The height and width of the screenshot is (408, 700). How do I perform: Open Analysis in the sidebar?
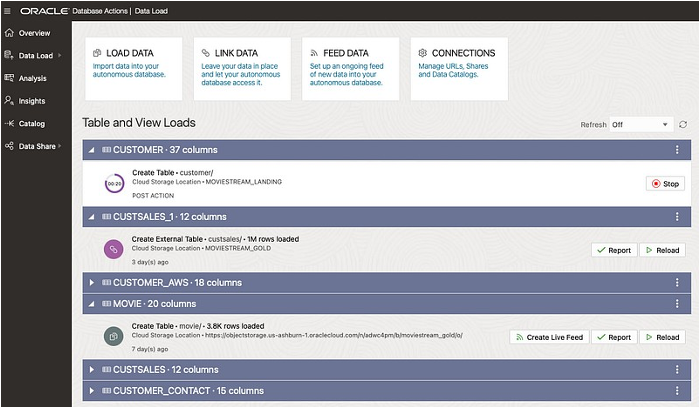tap(33, 78)
